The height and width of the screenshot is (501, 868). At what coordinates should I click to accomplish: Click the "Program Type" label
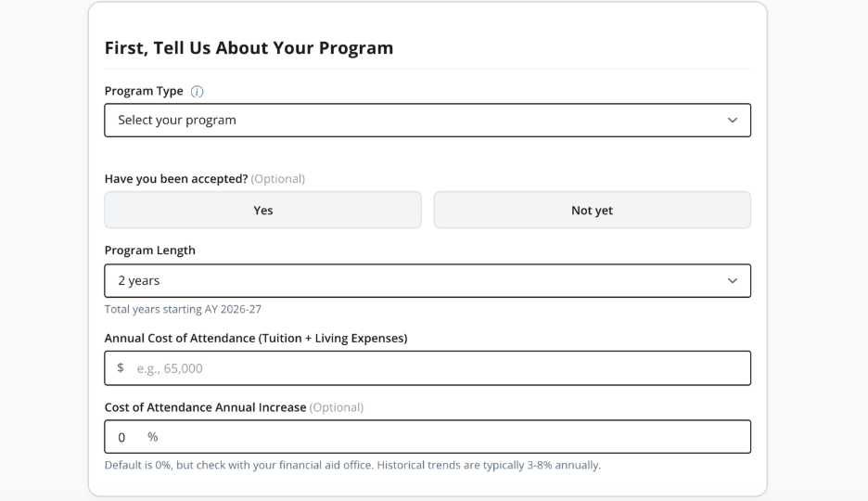(x=144, y=92)
